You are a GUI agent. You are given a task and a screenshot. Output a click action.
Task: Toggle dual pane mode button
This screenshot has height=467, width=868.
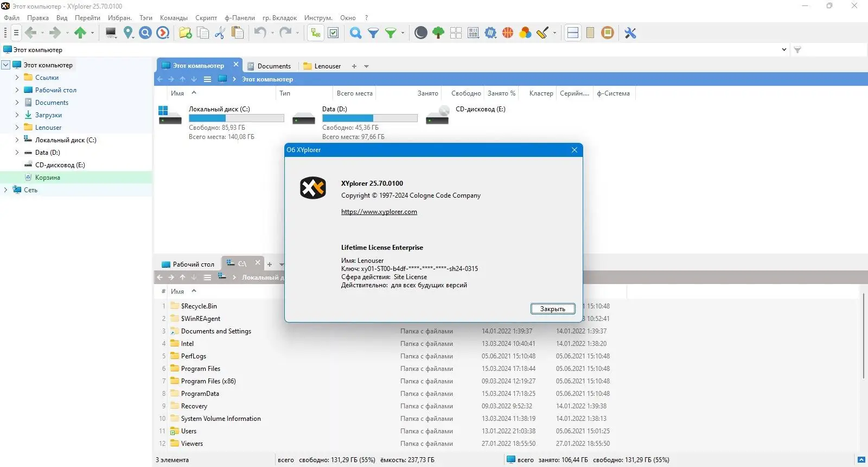[573, 33]
